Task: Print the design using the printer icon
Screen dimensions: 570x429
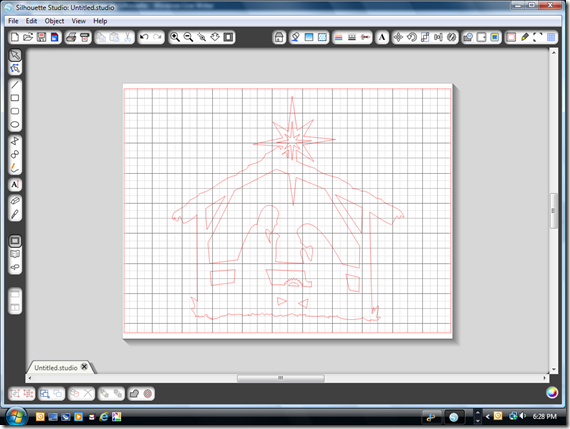Action: click(71, 37)
